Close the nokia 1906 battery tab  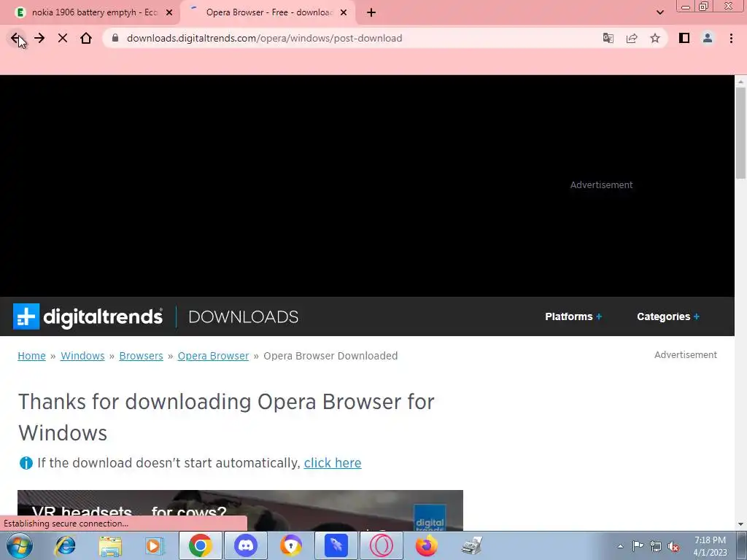coord(169,12)
